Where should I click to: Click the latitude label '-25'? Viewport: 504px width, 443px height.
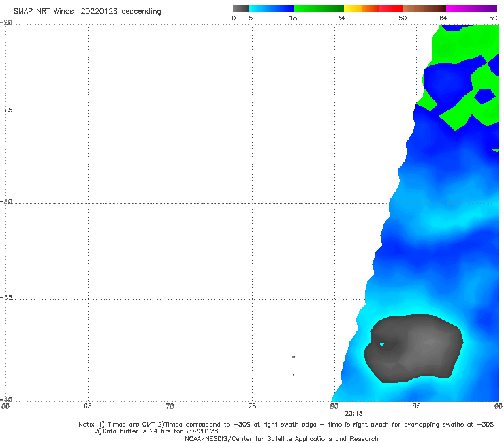(6, 110)
